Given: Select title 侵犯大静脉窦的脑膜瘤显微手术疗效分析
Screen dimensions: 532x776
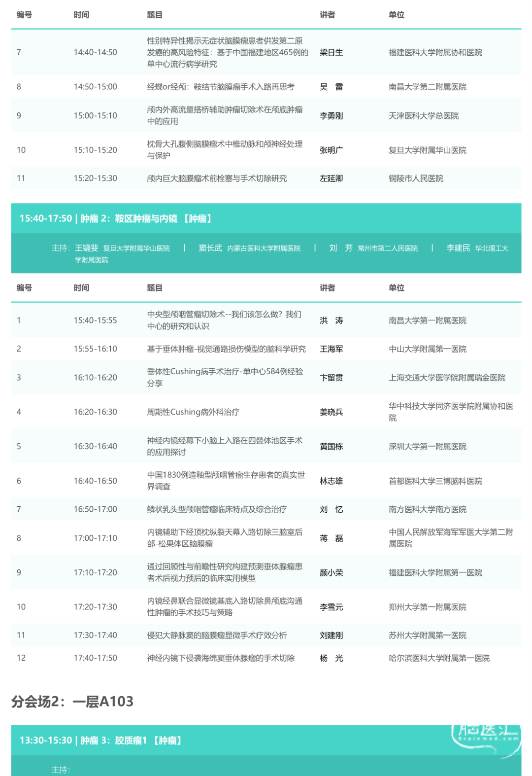Looking at the screenshot, I should pos(217,635).
